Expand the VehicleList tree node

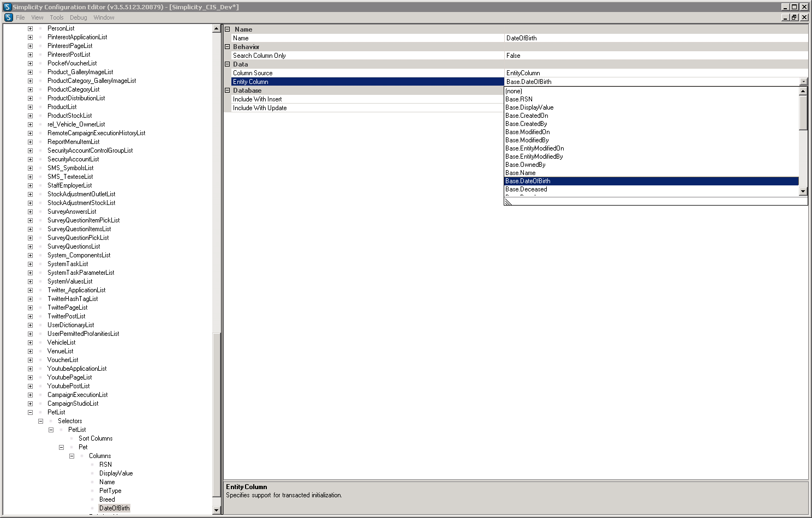(30, 342)
